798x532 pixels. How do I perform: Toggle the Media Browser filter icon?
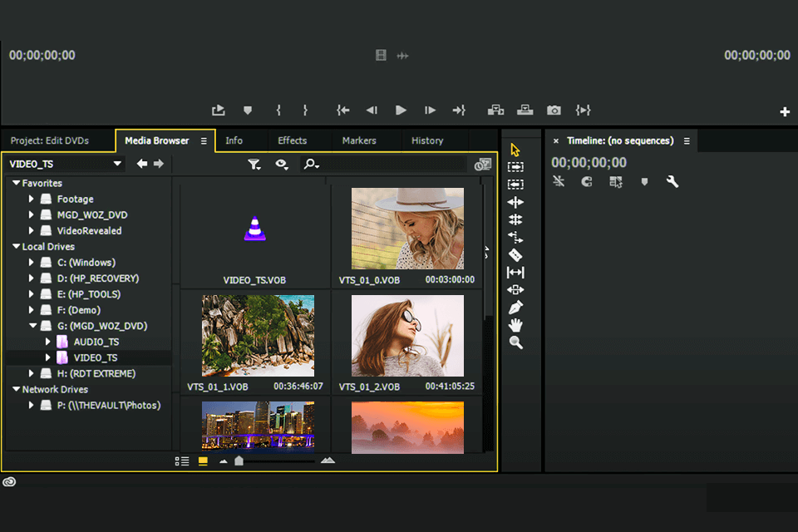[x=254, y=164]
